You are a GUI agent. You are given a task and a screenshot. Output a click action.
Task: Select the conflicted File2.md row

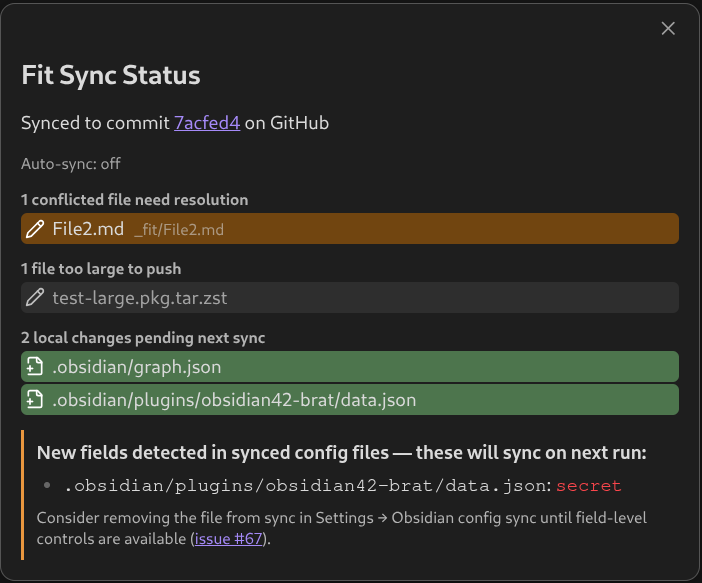click(x=350, y=229)
